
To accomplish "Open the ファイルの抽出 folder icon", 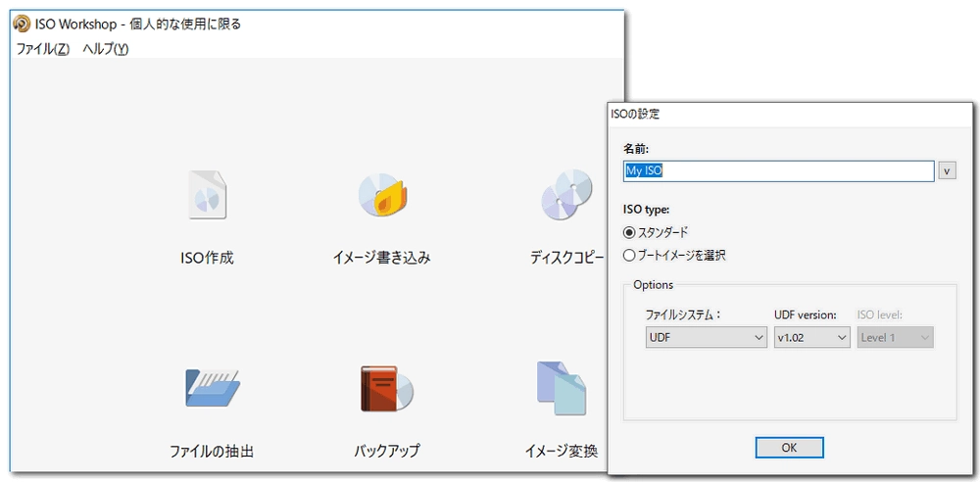I will point(212,387).
